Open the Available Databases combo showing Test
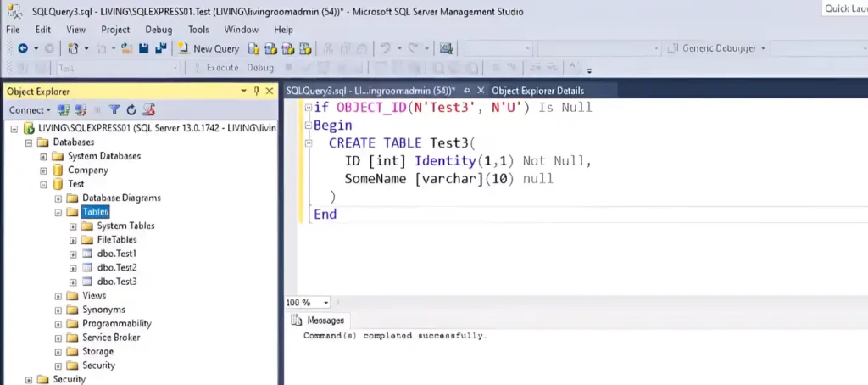 click(119, 68)
